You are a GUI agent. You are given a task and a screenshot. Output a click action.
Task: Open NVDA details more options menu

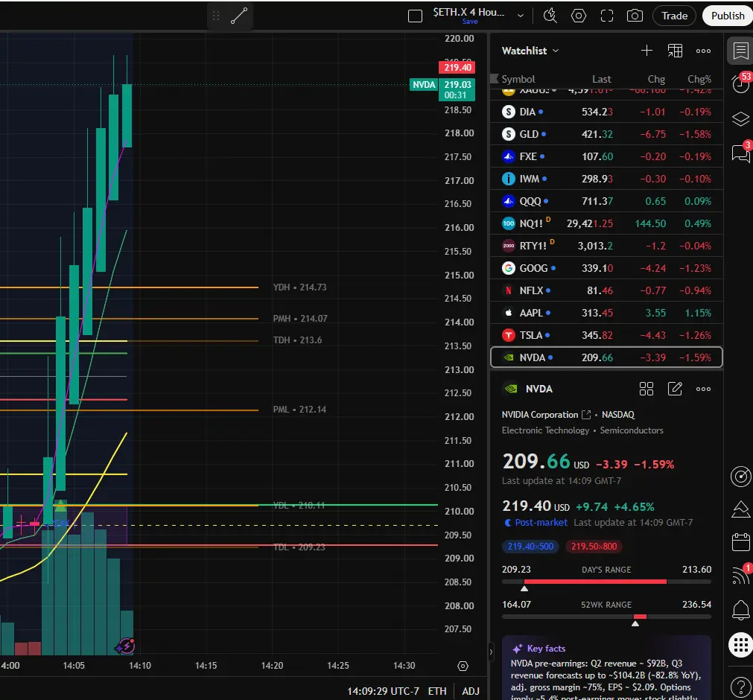pyautogui.click(x=703, y=389)
